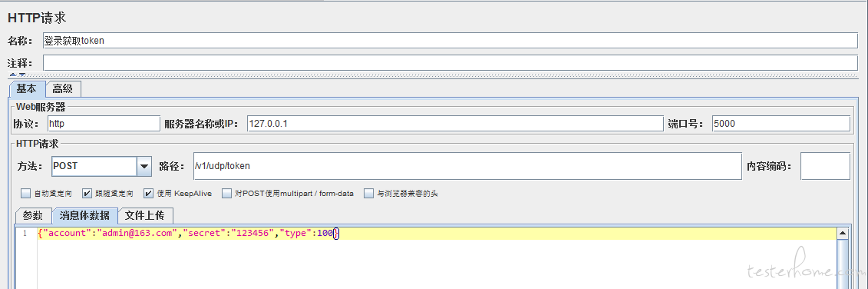Click the "type":100 text in body editor

[x=306, y=234]
